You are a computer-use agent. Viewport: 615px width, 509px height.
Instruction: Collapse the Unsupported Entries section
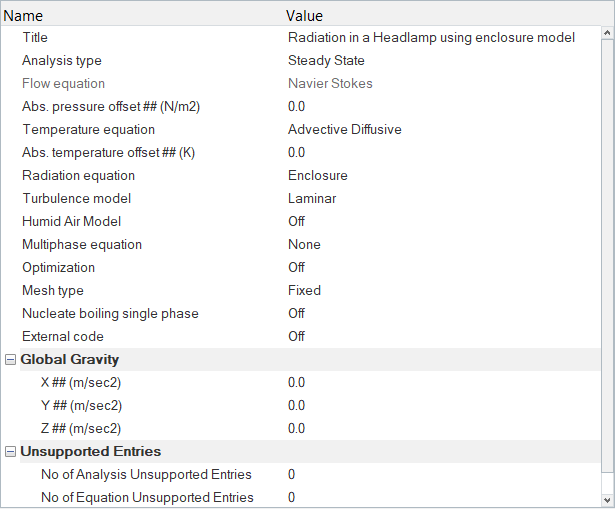10,452
